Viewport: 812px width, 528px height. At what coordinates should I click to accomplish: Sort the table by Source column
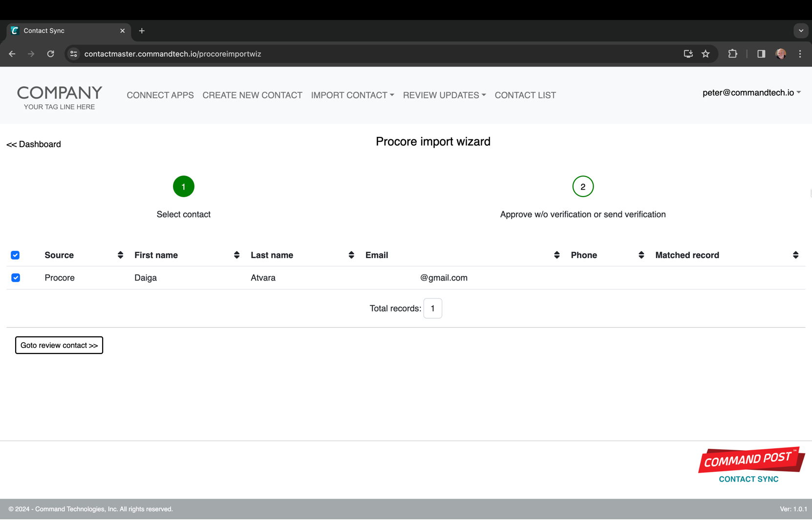[x=120, y=255]
